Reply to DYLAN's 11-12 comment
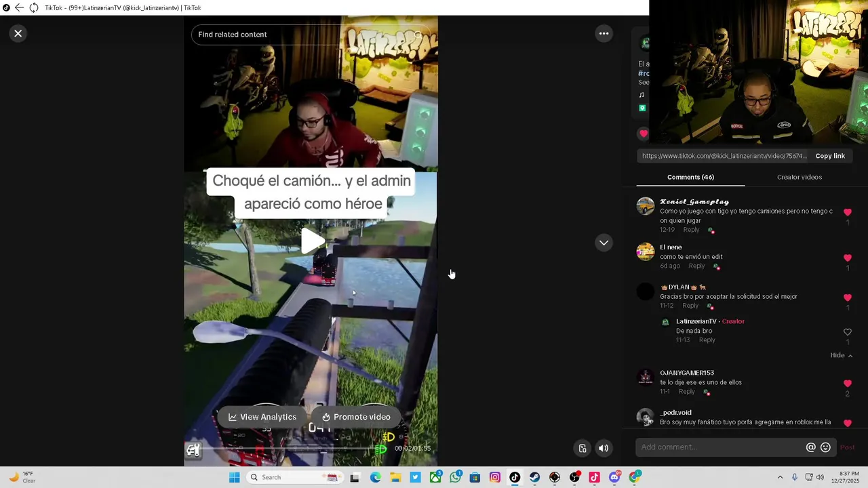This screenshot has height=488, width=868. pos(690,306)
